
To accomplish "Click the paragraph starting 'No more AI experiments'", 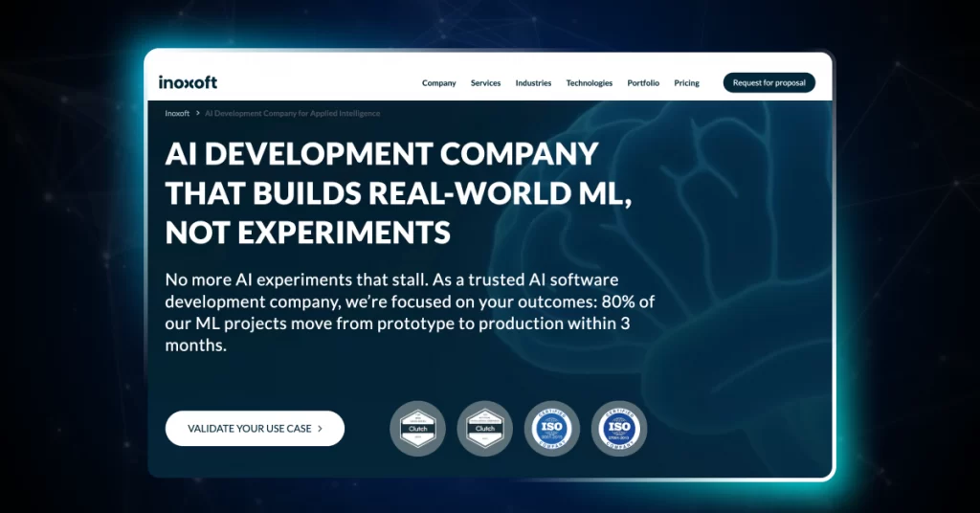I will (410, 312).
